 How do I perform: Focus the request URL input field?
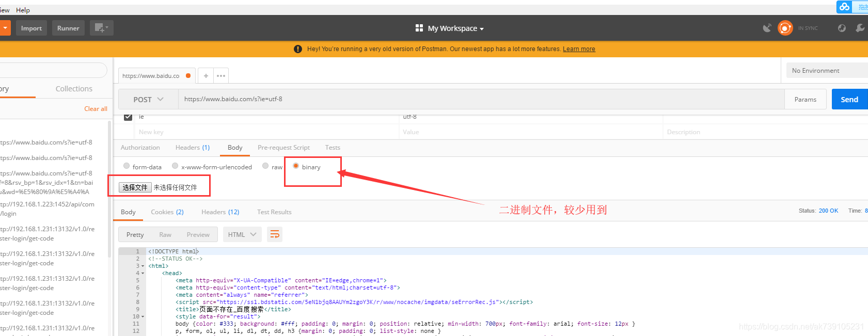481,99
